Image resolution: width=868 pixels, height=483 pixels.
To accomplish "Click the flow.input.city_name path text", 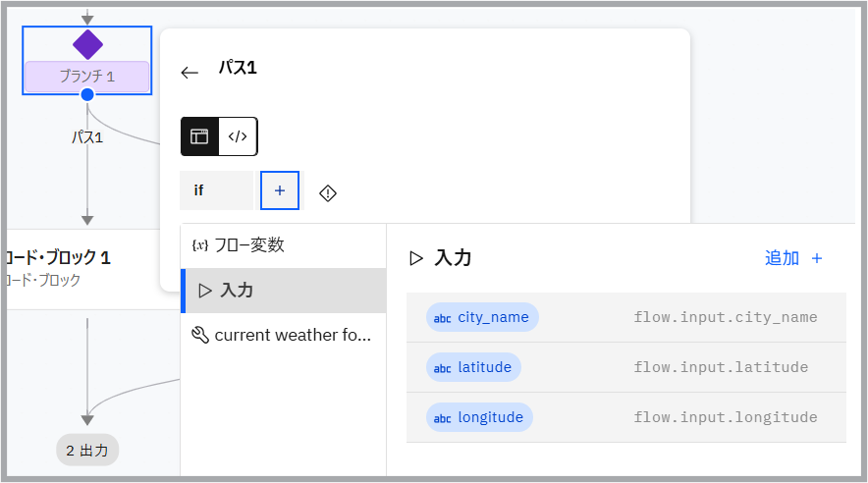I will click(726, 317).
